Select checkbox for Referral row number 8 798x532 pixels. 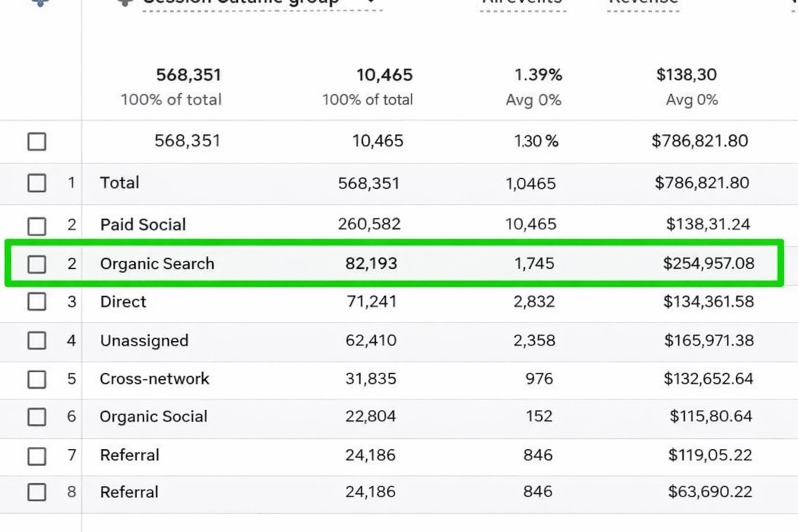[37, 492]
